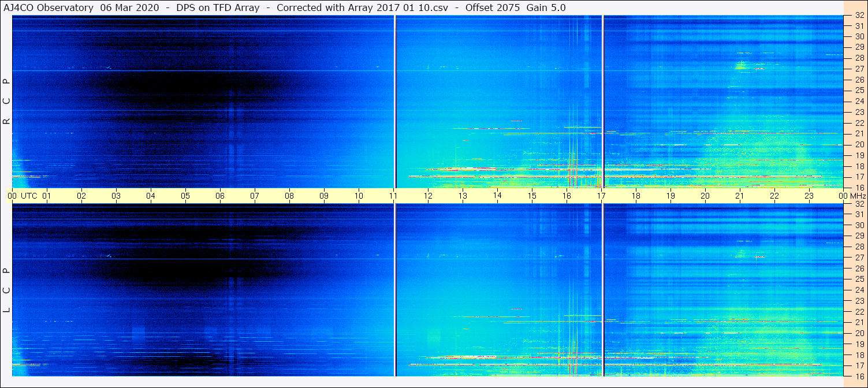Click the 29 MHz label of LCP panel
This screenshot has width=868, height=388.
pyautogui.click(x=859, y=236)
